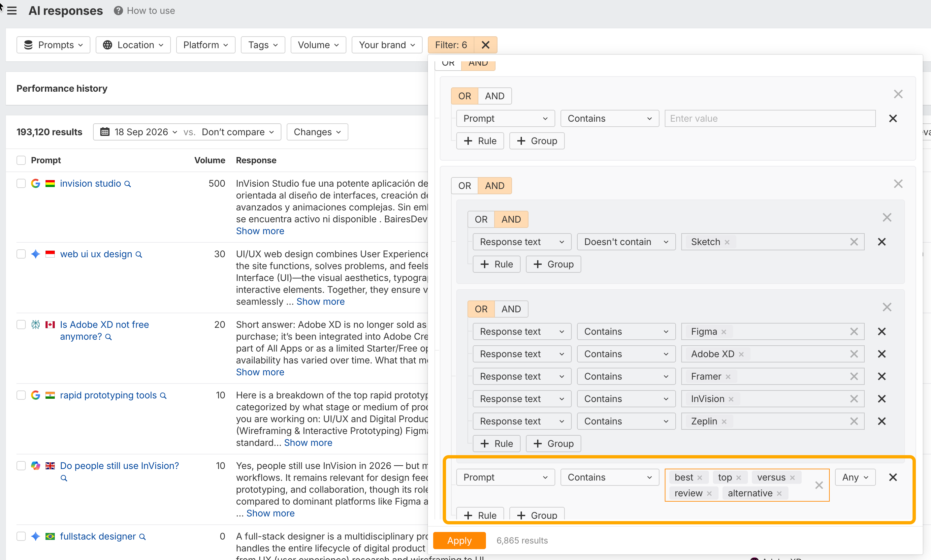931x560 pixels.
Task: Remove the best keyword chip
Action: click(700, 478)
